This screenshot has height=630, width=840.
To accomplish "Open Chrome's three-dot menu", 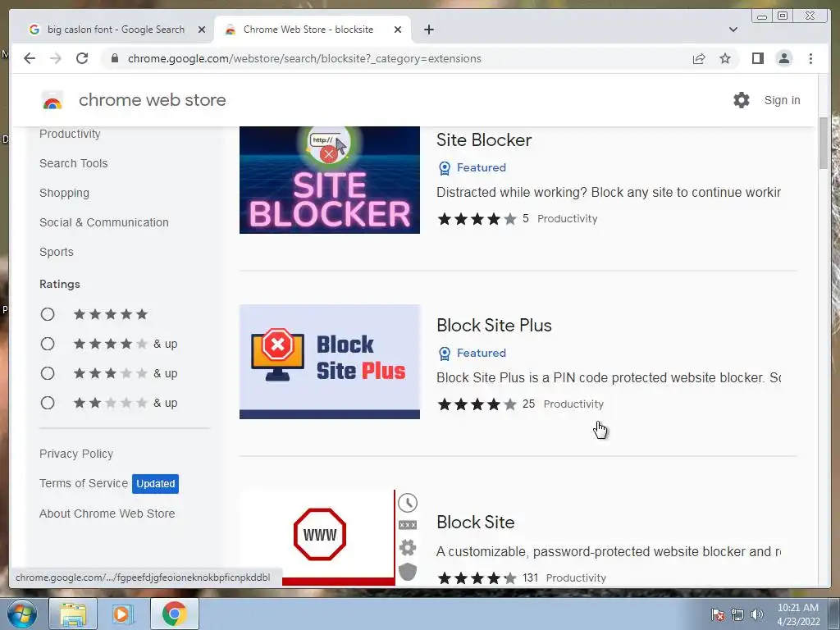I will (810, 58).
